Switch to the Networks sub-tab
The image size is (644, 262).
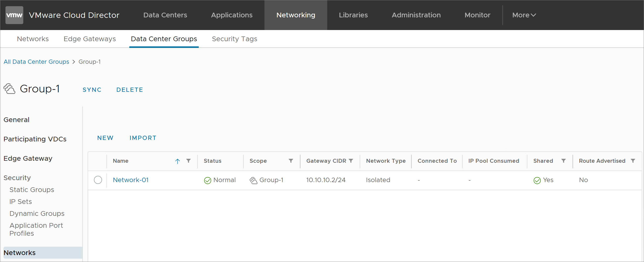click(x=33, y=39)
